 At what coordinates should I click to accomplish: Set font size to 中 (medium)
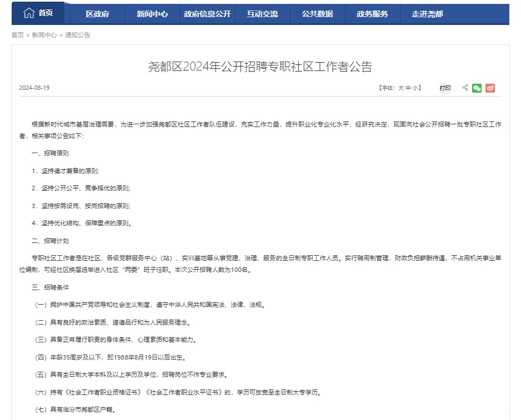(408, 87)
